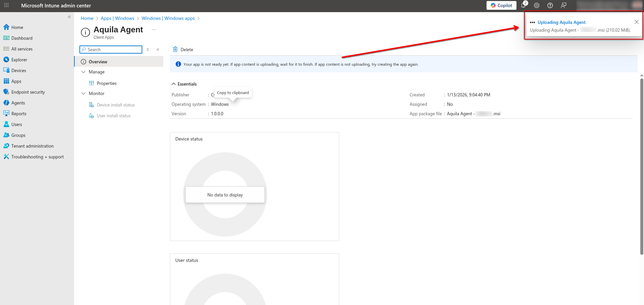This screenshot has width=644, height=305.
Task: Collapse the Monitor section
Action: pyautogui.click(x=84, y=94)
